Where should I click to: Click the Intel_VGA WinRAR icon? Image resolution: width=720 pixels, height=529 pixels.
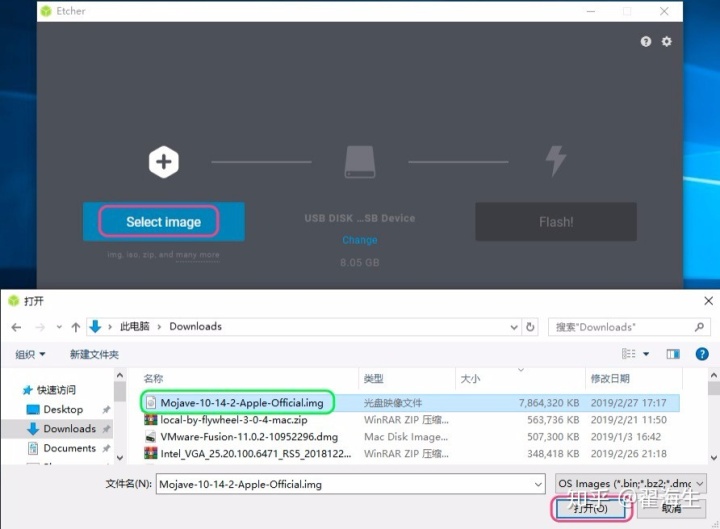pos(151,454)
